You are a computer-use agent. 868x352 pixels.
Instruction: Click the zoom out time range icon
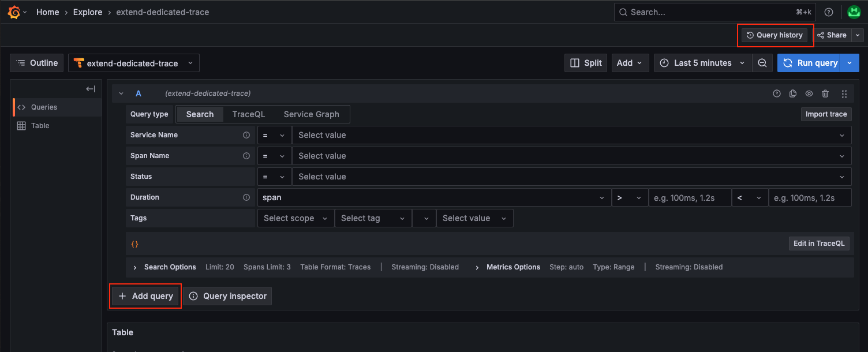(x=762, y=63)
